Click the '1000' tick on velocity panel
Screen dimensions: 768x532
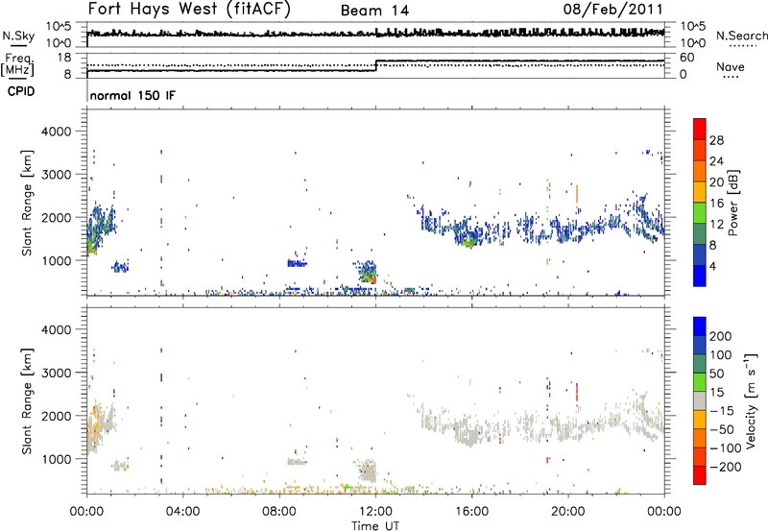(56, 459)
